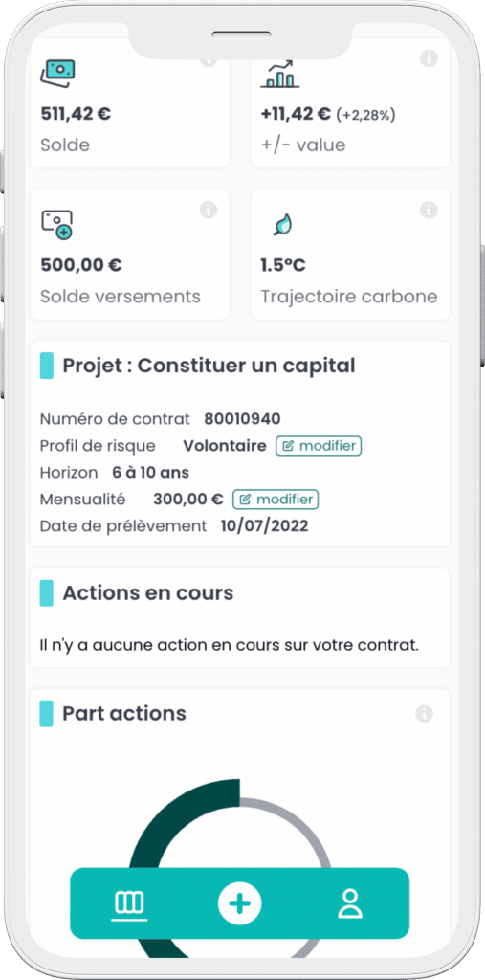Tap the growth chart icon above +/- value
The image size is (485, 980).
click(279, 73)
